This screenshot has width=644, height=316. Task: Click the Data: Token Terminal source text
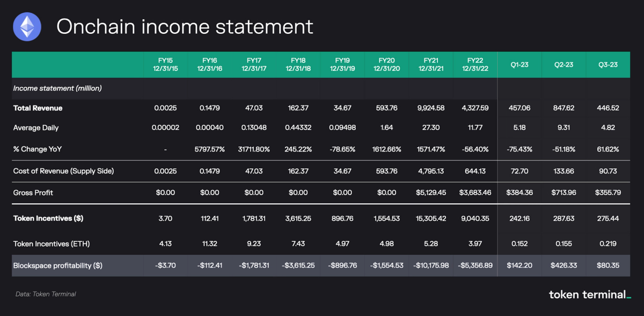45,294
